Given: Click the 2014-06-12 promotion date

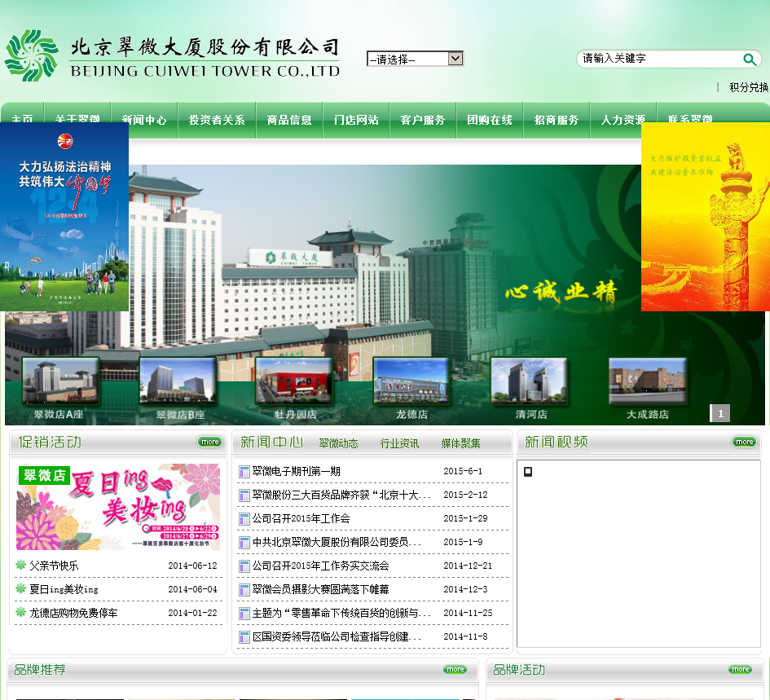Looking at the screenshot, I should coord(192,566).
